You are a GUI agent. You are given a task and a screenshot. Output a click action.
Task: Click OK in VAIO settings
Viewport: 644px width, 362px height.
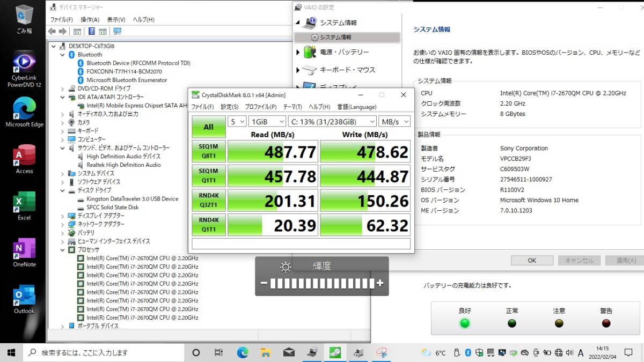[532, 261]
